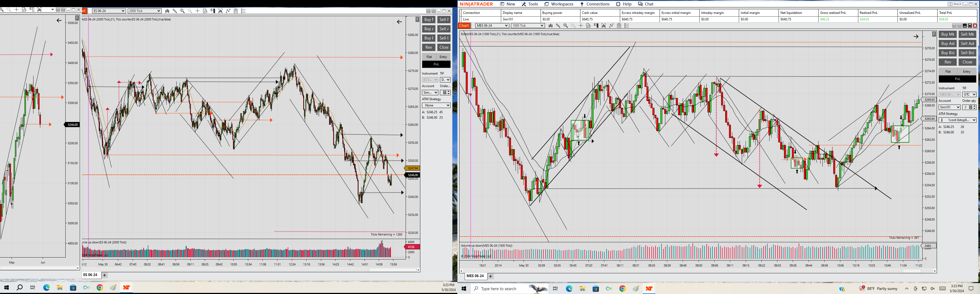
Task: Toggle crosshair tool in ES chart toolbar
Action: coord(197,11)
